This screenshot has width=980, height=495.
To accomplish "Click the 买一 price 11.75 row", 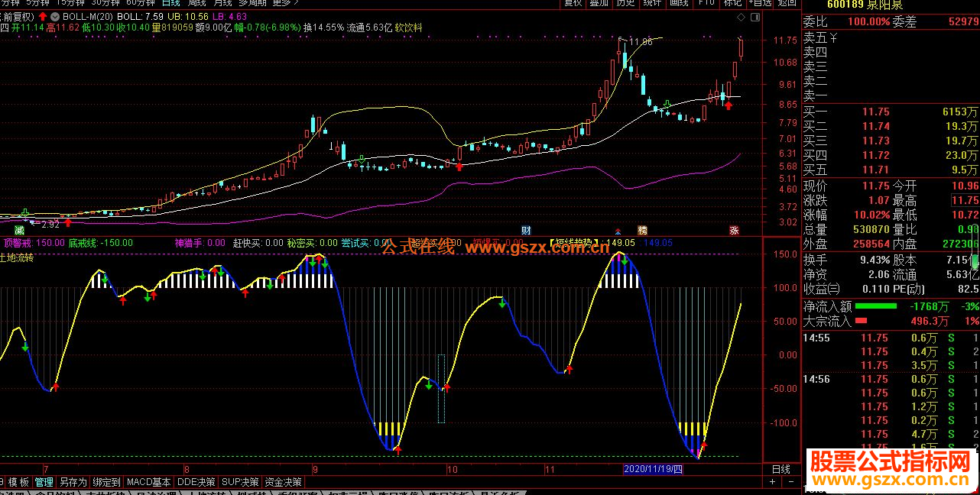I will pos(891,112).
